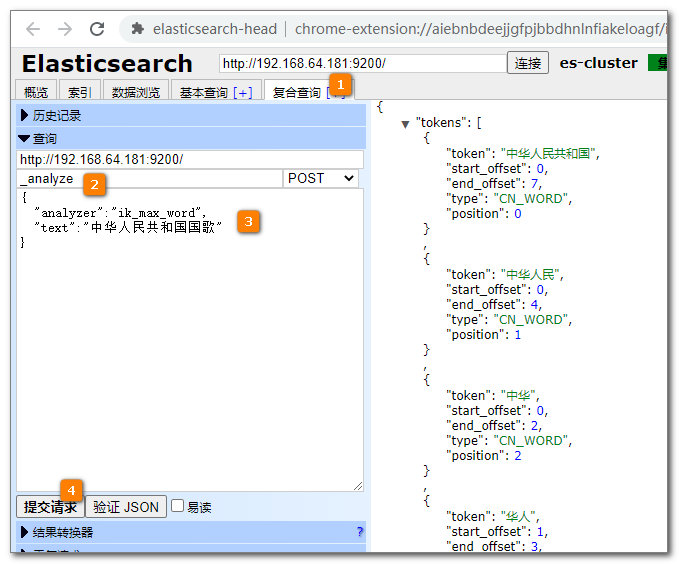679x564 pixels.
Task: Open the 索引 indices tab
Action: tap(80, 91)
